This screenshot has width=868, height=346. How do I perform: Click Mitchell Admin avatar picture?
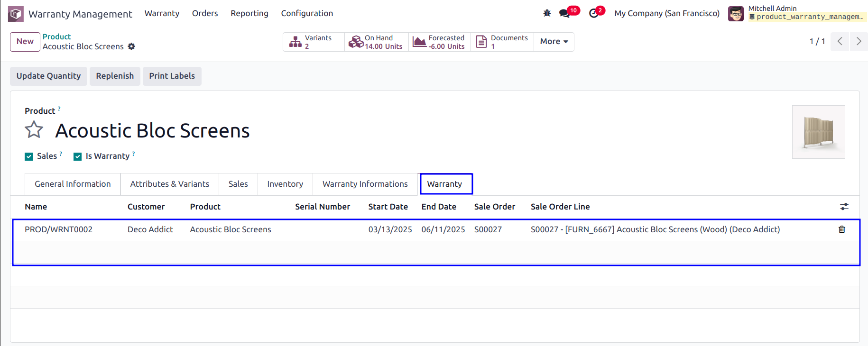[736, 14]
